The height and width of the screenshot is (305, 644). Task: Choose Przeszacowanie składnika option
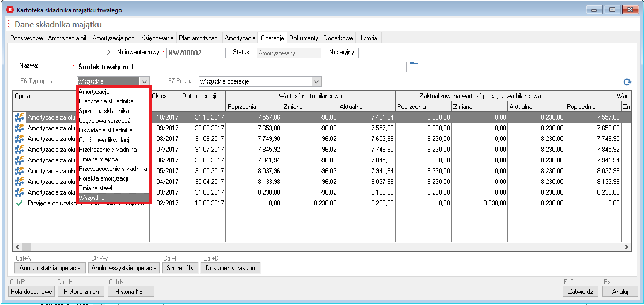tap(115, 169)
